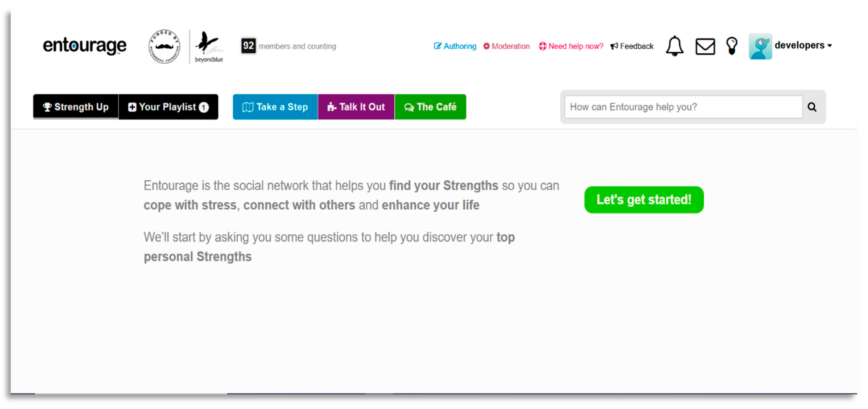Click the notifications bell icon
Viewport: 868px width, 409px height.
pos(674,46)
